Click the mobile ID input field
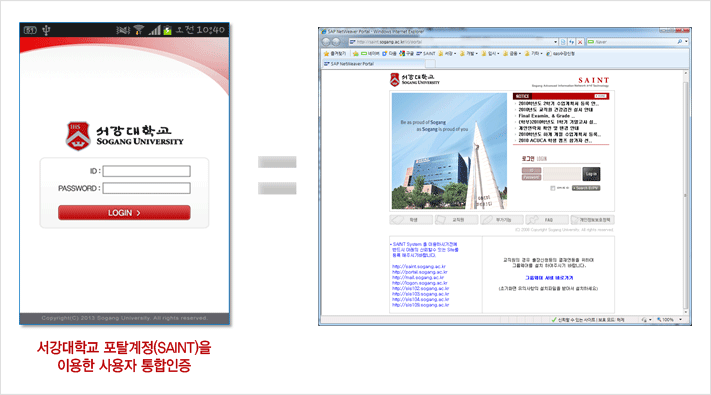This screenshot has width=711, height=395. 146,171
